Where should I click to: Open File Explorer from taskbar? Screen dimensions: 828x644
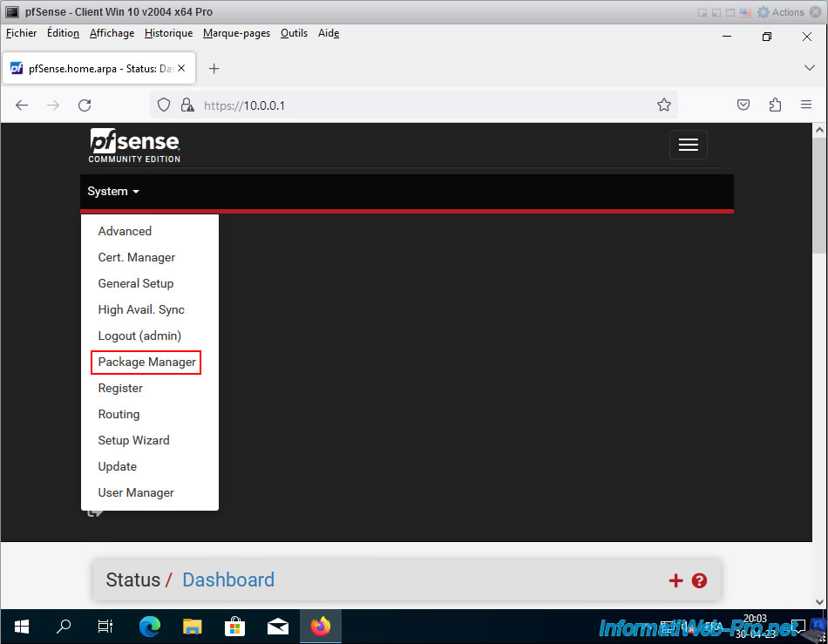[x=193, y=627]
